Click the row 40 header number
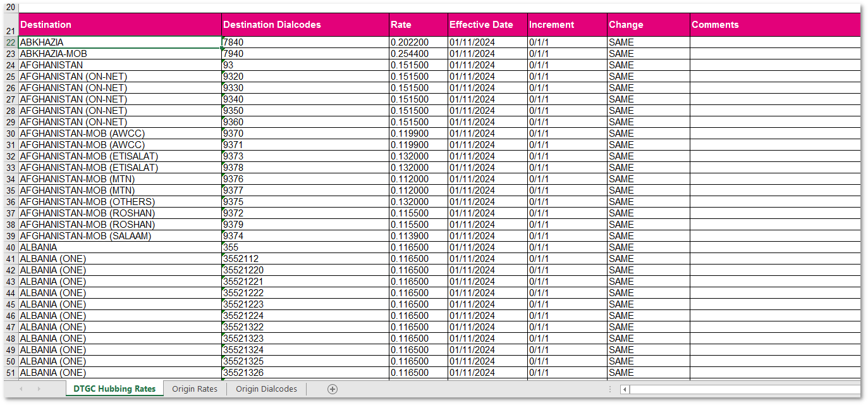 pos(9,247)
